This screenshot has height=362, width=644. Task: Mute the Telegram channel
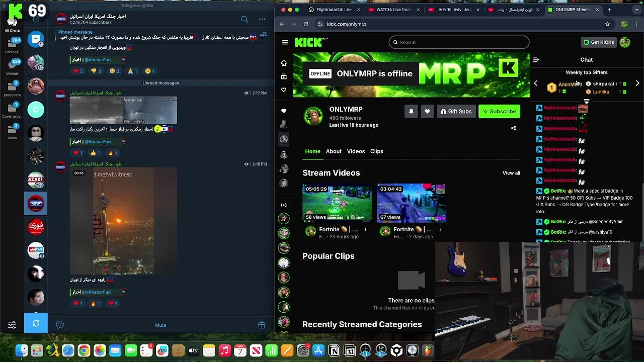(160, 325)
